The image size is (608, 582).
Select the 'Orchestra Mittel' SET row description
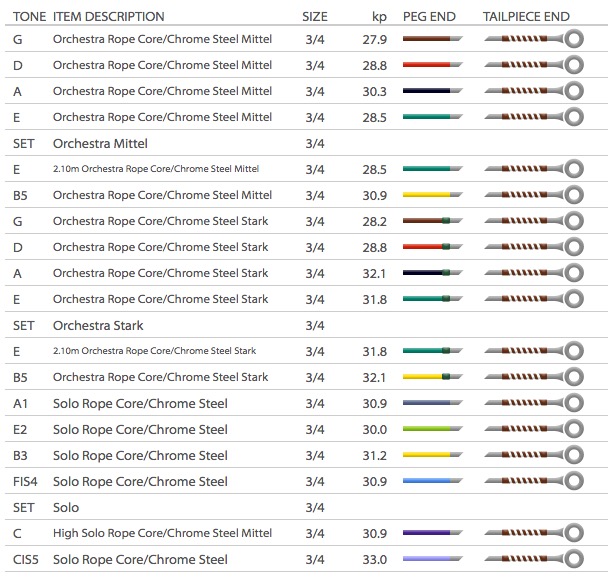coord(100,143)
